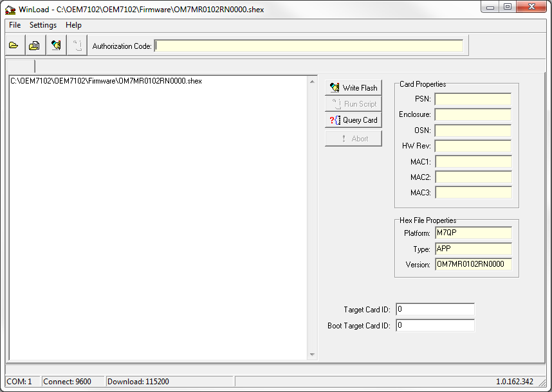This screenshot has width=552, height=392.
Task: Click the Platform field showing M7QP
Action: coord(474,233)
